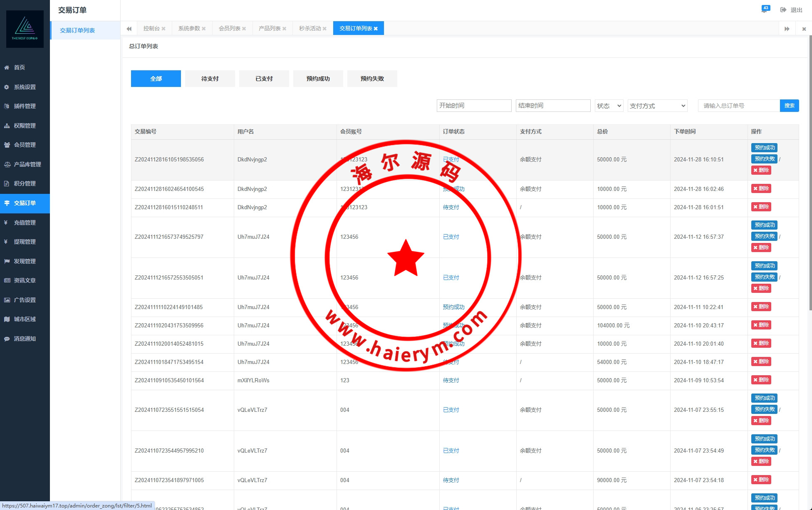Open the 状态 status dropdown
The image size is (812, 510).
[x=609, y=106]
